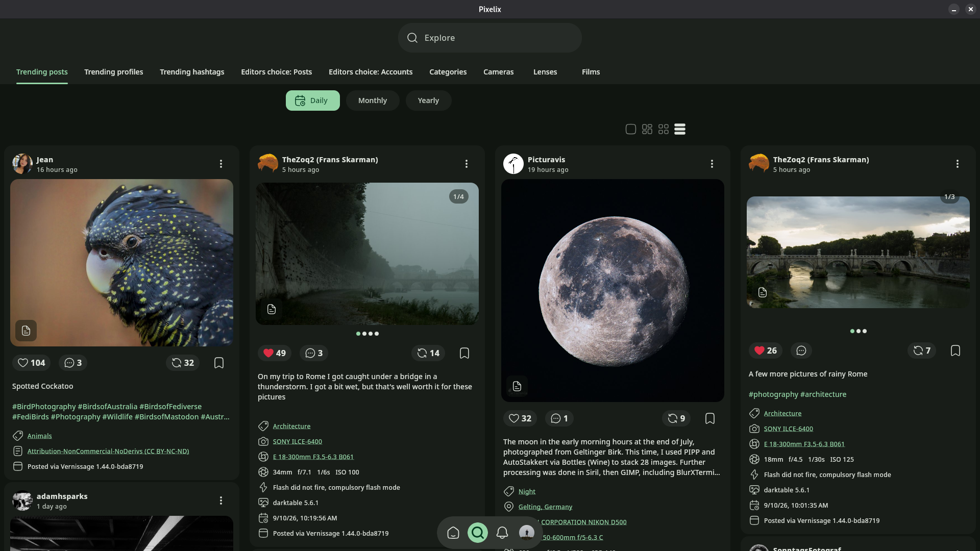Boost TheZoq2 post with 14 boosts

[x=428, y=353]
